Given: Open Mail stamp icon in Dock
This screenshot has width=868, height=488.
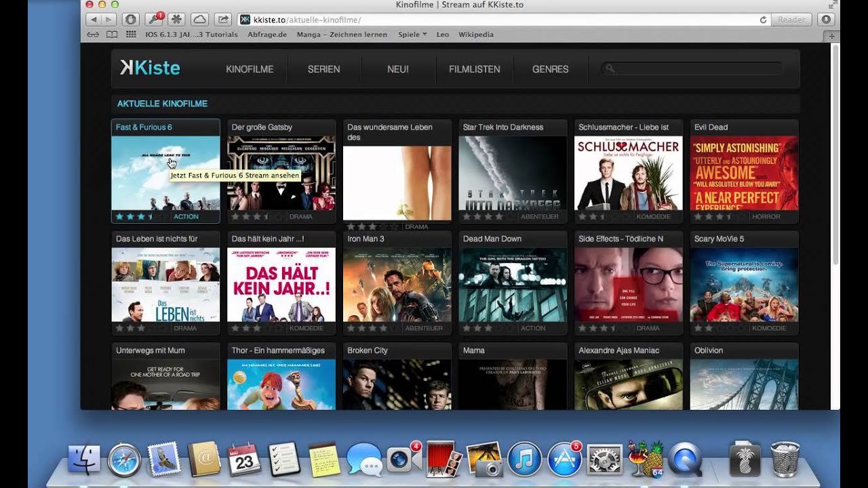Looking at the screenshot, I should click(x=164, y=460).
